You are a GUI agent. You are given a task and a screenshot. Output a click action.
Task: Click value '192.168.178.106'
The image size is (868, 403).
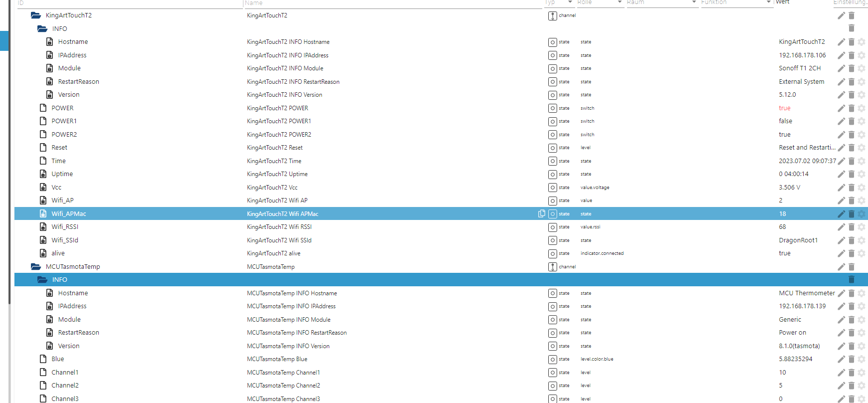(802, 55)
